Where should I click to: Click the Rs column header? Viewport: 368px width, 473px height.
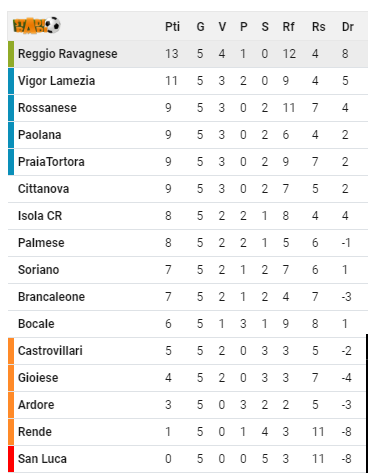[x=318, y=27]
